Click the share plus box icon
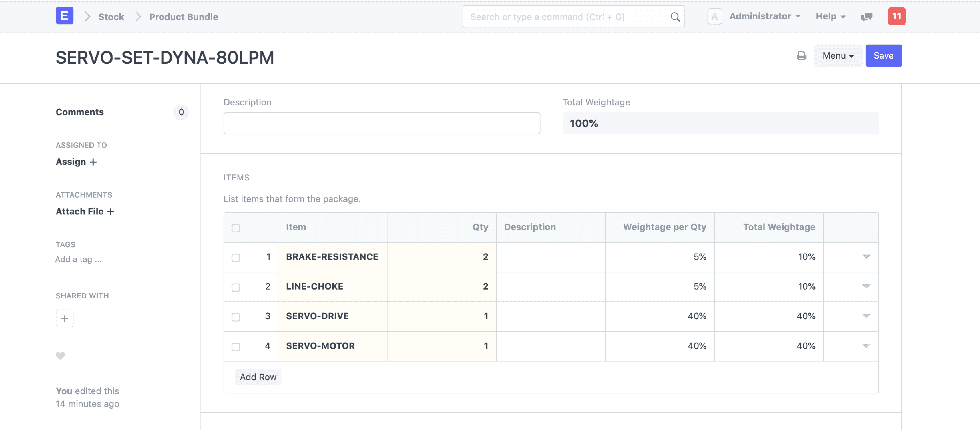The height and width of the screenshot is (430, 980). pos(64,318)
